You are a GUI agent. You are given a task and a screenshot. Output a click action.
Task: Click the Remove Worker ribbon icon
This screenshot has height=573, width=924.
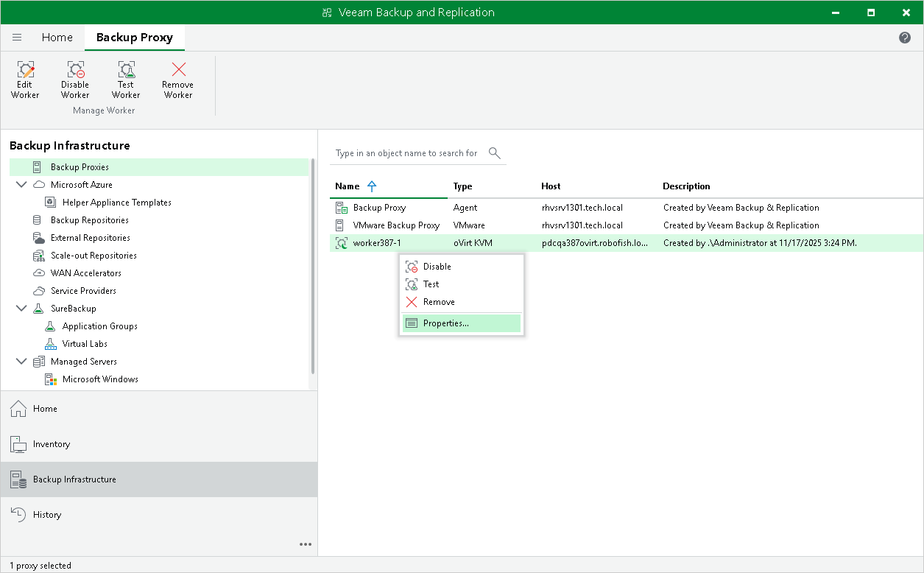point(178,71)
